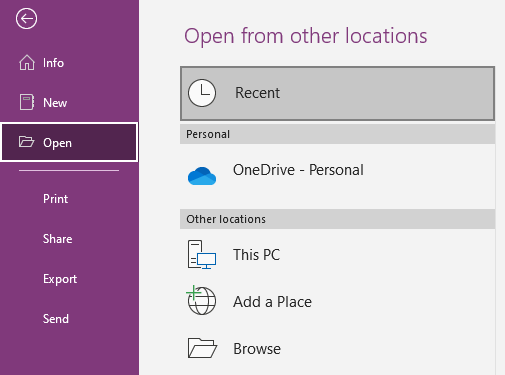Select Add a Place text
The width and height of the screenshot is (505, 375).
click(272, 302)
